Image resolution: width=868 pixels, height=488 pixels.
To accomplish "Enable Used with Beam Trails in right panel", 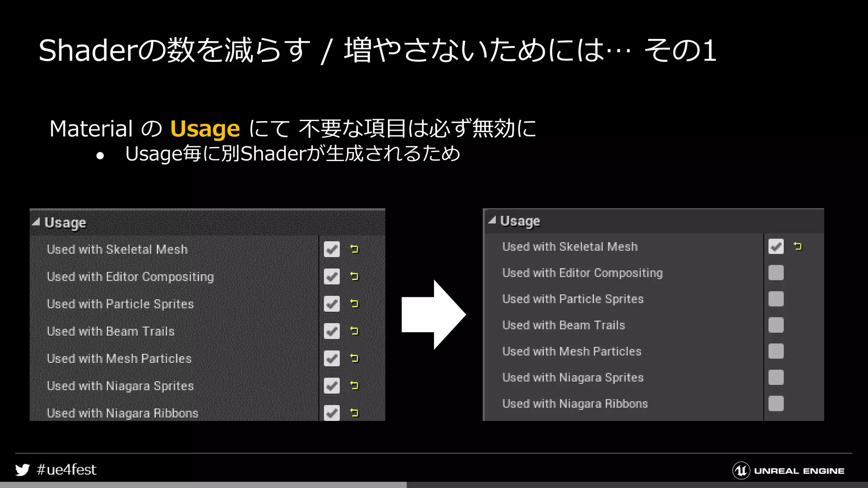I will (x=776, y=325).
